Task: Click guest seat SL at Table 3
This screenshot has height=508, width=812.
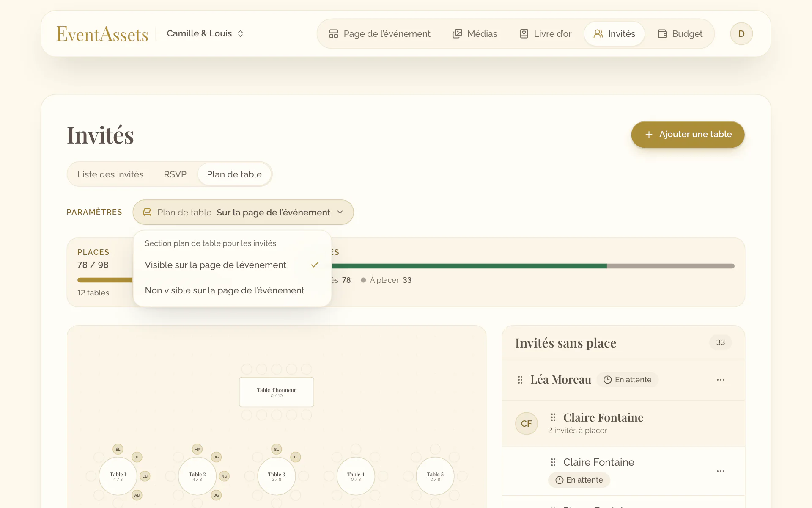Action: point(277,449)
